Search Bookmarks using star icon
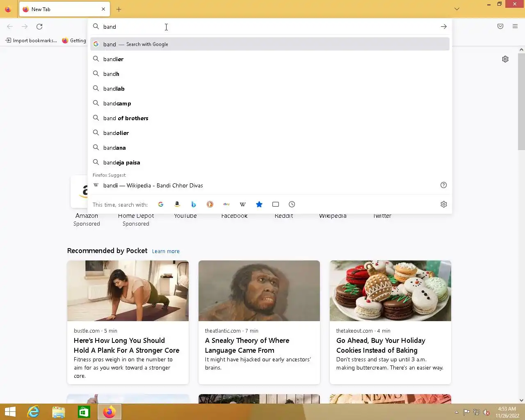This screenshot has width=525, height=420. point(259,204)
